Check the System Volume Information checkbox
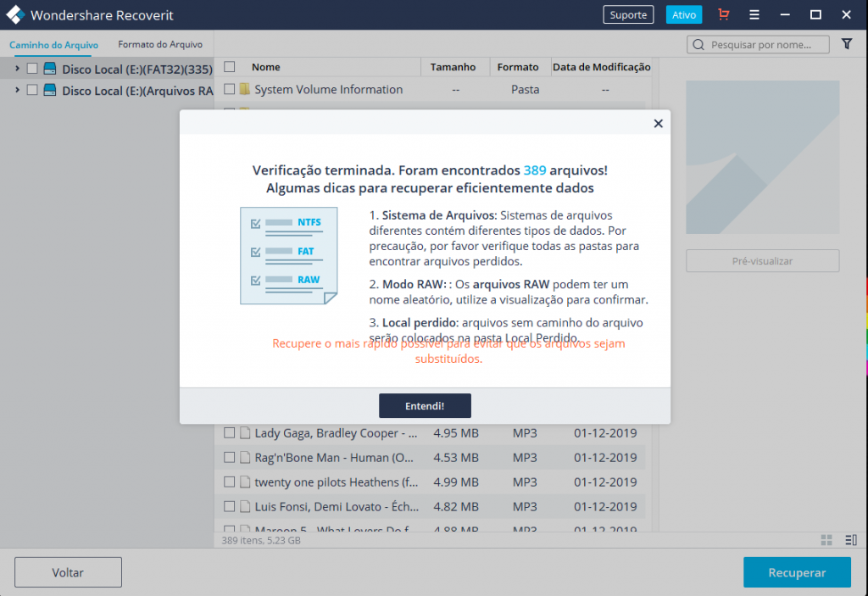This screenshot has width=868, height=596. (229, 89)
